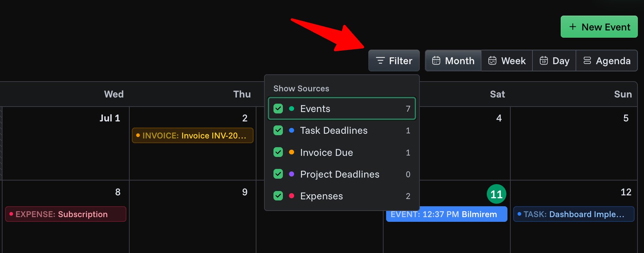This screenshot has height=253, width=644.
Task: Click the Events label in filter list
Action: pyautogui.click(x=315, y=109)
